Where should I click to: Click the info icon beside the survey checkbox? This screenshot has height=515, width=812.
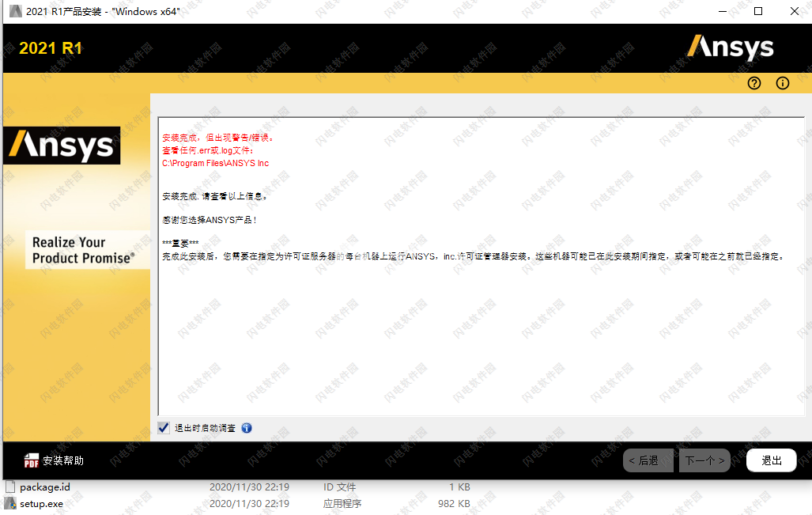(247, 428)
